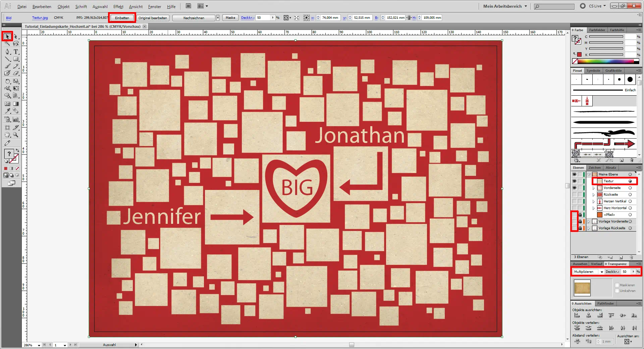
Task: Click the Einbetten button
Action: (122, 18)
